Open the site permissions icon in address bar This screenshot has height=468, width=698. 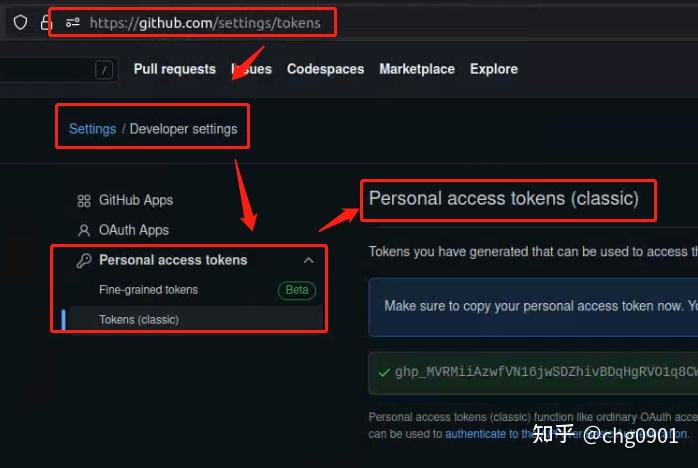(73, 22)
